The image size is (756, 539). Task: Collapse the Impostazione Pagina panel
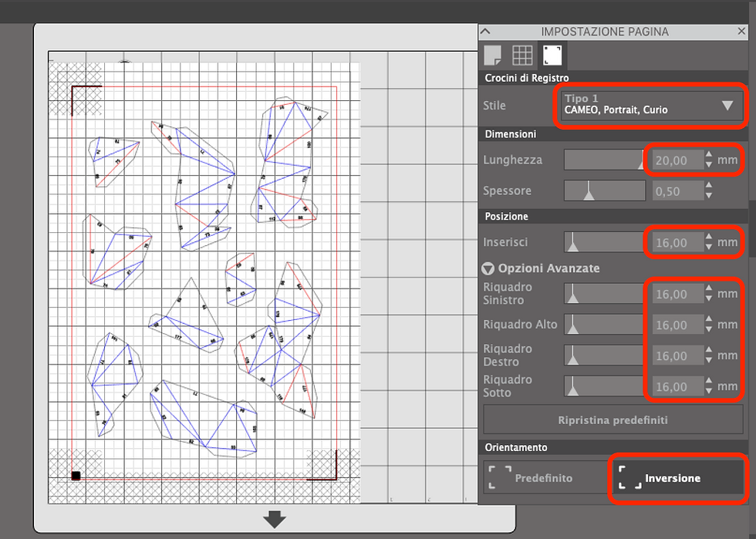485,32
